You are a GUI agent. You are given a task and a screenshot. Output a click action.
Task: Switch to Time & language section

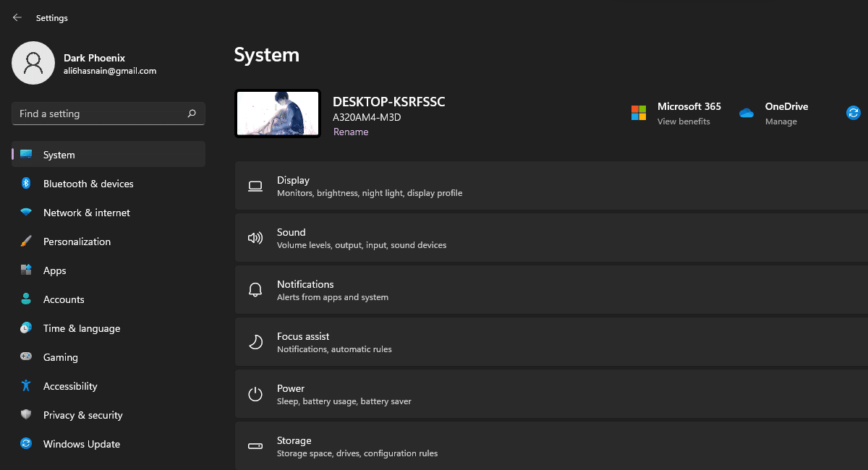pos(82,328)
